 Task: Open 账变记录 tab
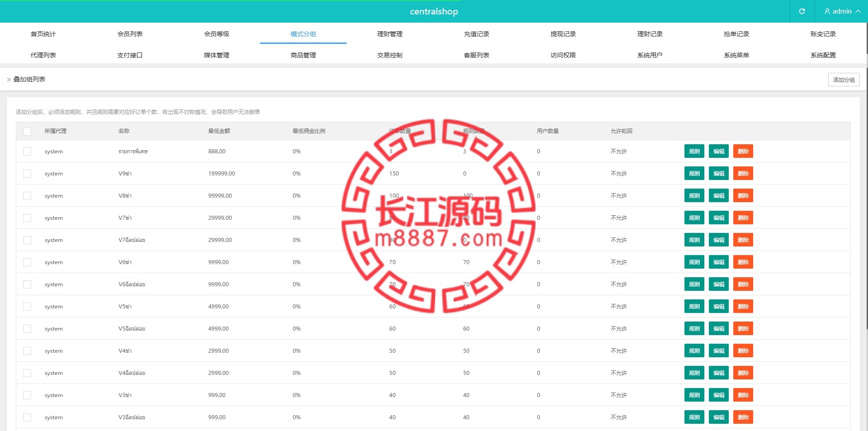(x=823, y=34)
